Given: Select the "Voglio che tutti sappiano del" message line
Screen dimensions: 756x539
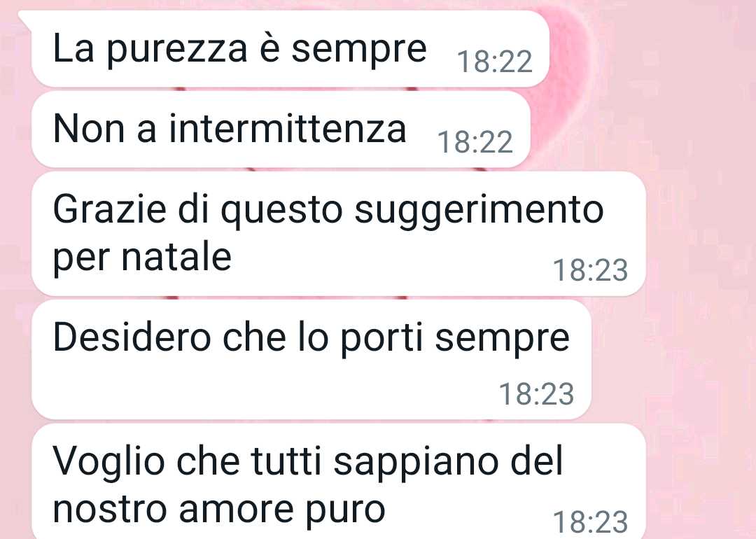Looking at the screenshot, I should [307, 461].
